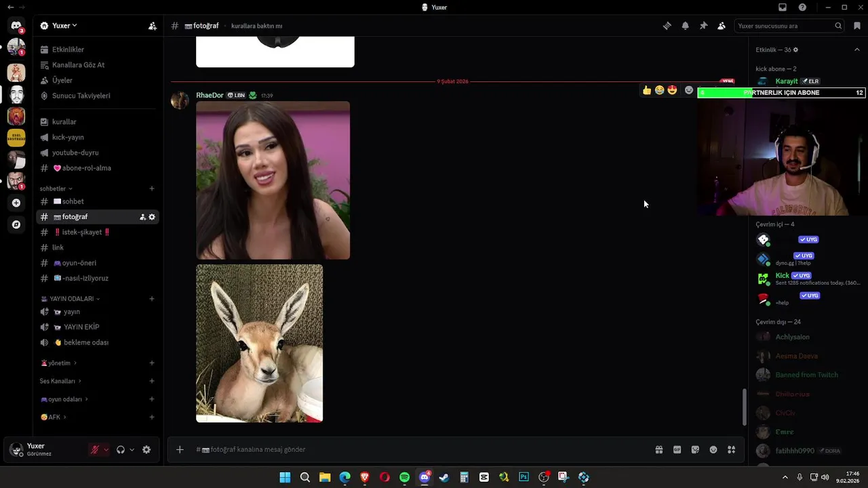Viewport: 868px width, 488px height.
Task: Toggle member list visibility
Action: pos(722,26)
